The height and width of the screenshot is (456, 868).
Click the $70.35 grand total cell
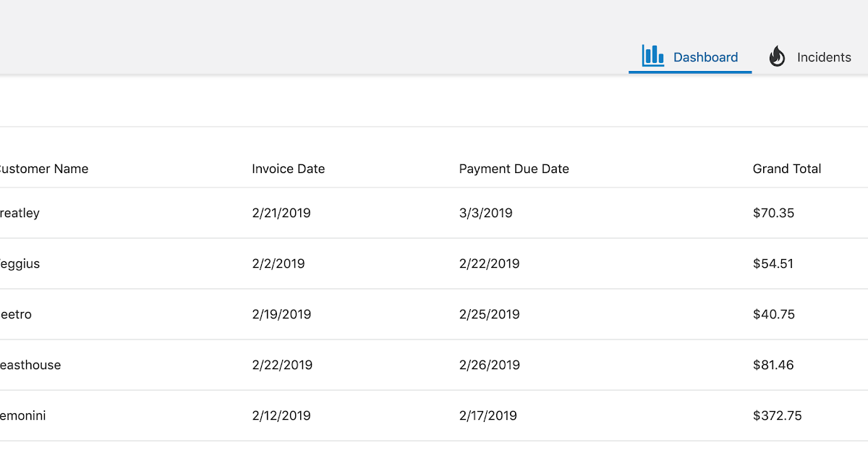pyautogui.click(x=773, y=213)
